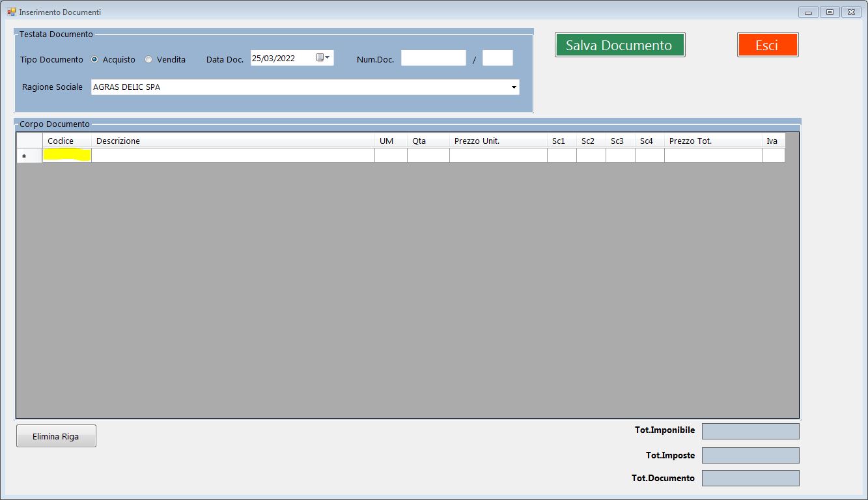
Task: Click the Sc2 cell in new row
Action: [591, 155]
